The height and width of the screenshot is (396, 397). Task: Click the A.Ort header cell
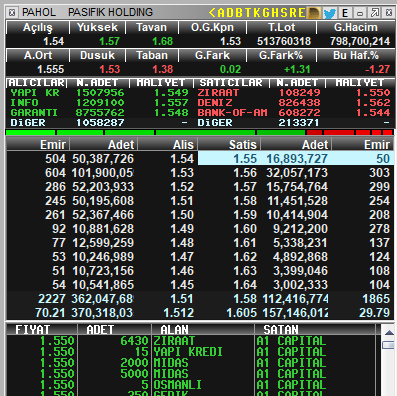point(38,55)
